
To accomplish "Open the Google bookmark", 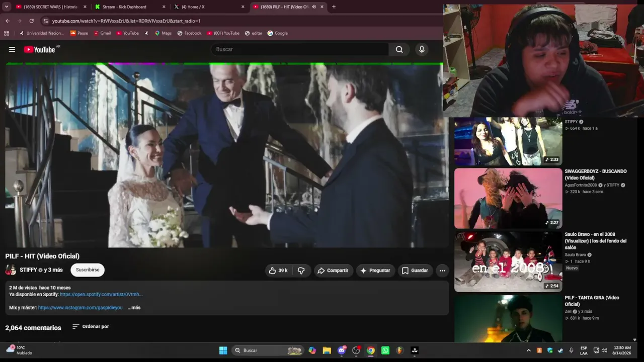I will coord(278,33).
